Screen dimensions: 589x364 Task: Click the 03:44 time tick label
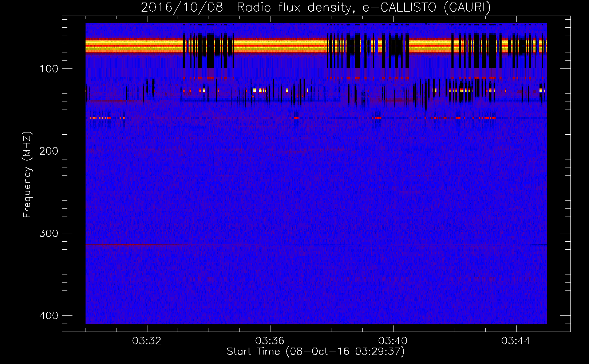coord(516,341)
